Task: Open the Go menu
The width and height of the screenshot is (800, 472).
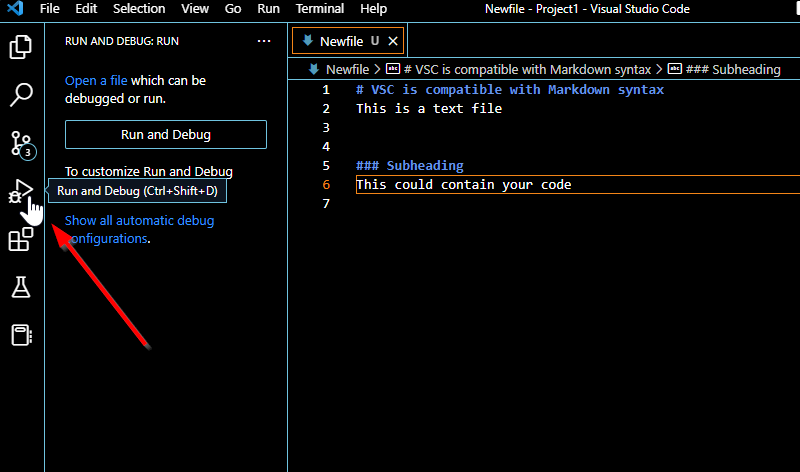Action: click(x=233, y=9)
